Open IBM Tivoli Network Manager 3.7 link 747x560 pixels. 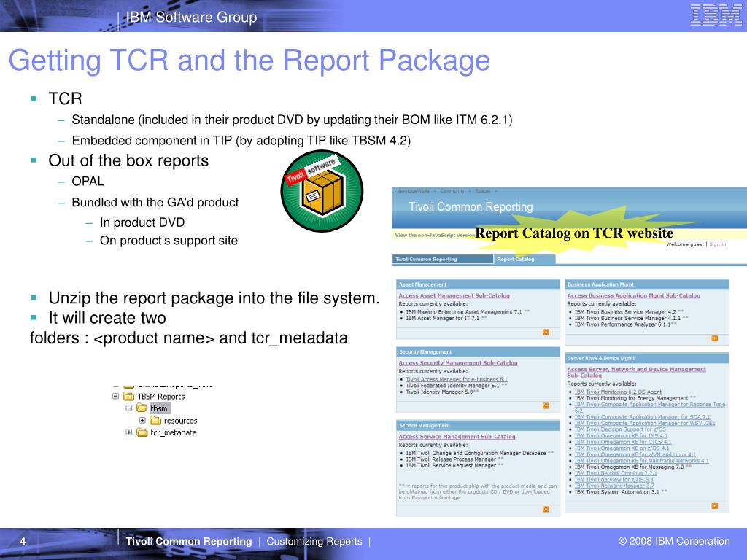614,486
